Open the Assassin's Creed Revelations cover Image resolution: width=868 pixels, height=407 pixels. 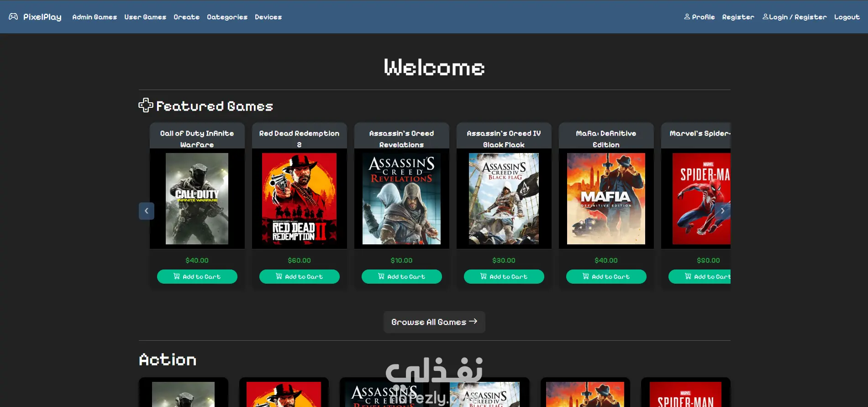coord(401,199)
